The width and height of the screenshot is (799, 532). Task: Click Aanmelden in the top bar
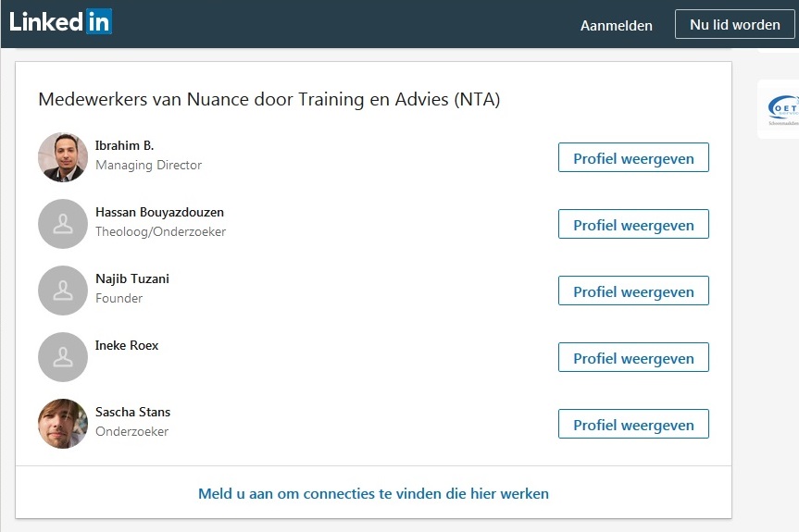coord(616,26)
